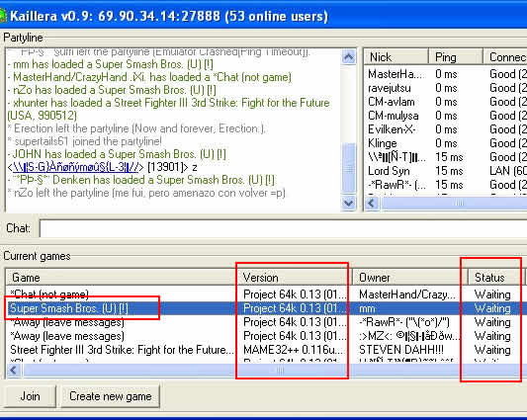Select user -*RawR*- in nick list
This screenshot has height=420, width=527.
point(396,185)
